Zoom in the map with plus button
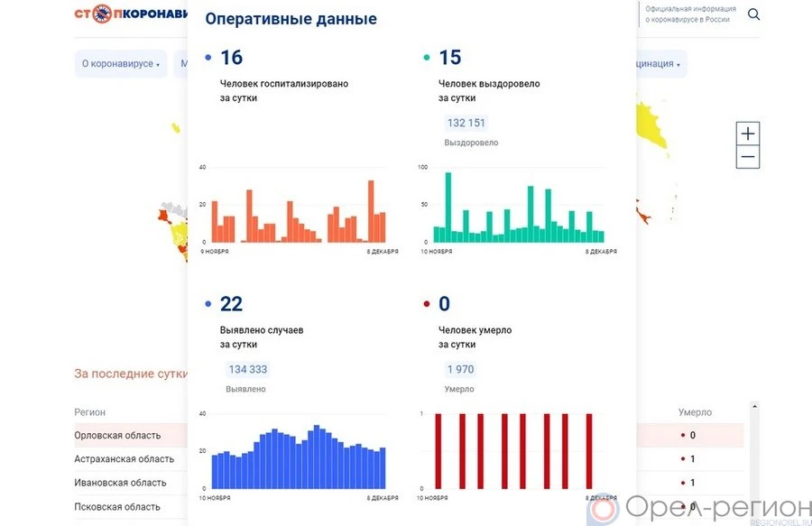812x526 pixels. [748, 134]
